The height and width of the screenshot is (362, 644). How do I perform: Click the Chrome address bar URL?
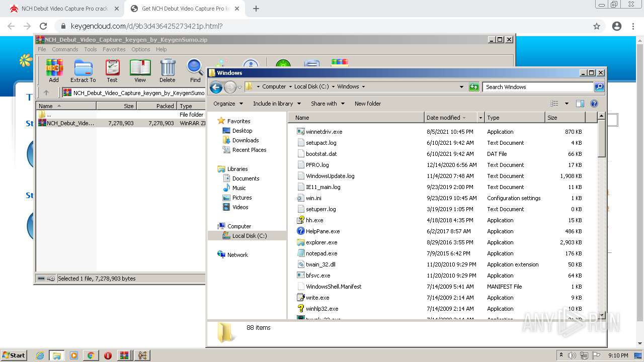coord(147,26)
